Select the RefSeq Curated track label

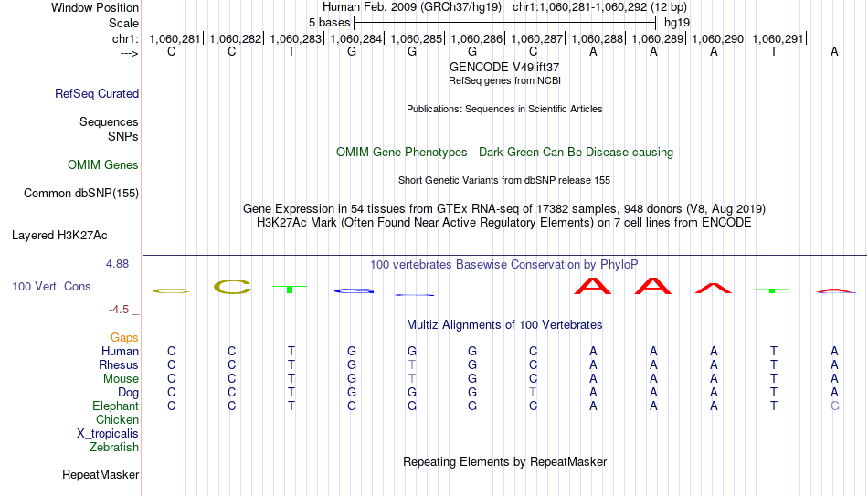point(96,93)
